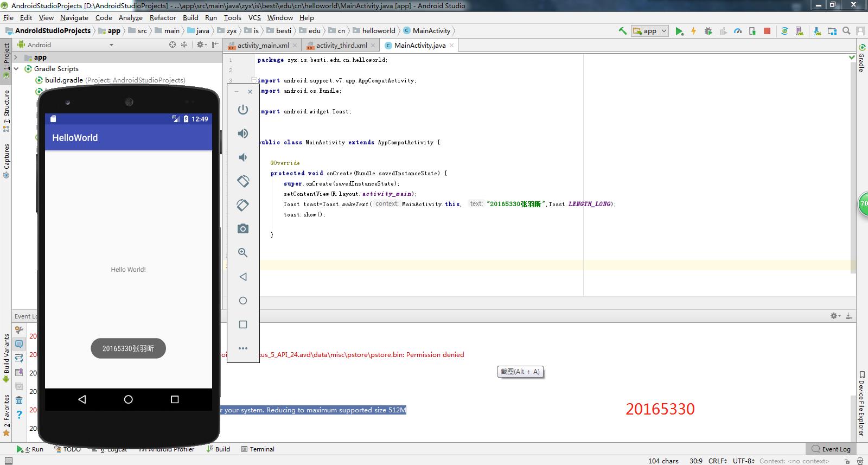The width and height of the screenshot is (868, 465).
Task: Open emulator extended controls (three dots)
Action: click(x=243, y=348)
